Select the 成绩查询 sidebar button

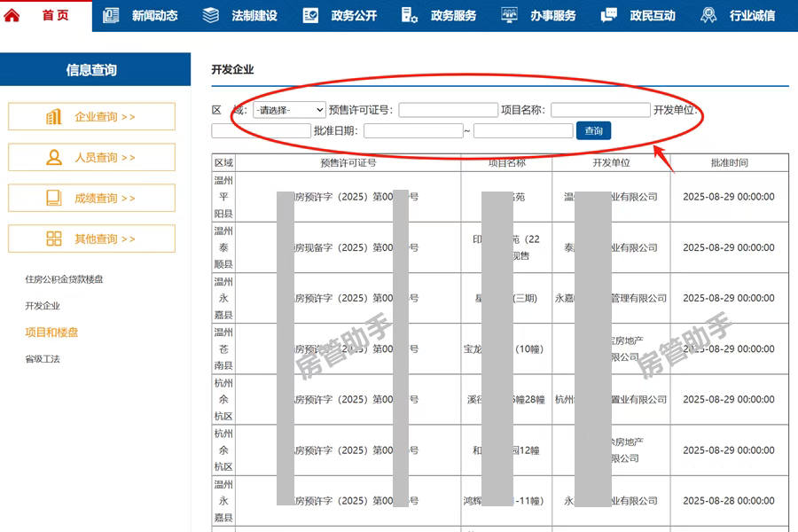point(91,199)
